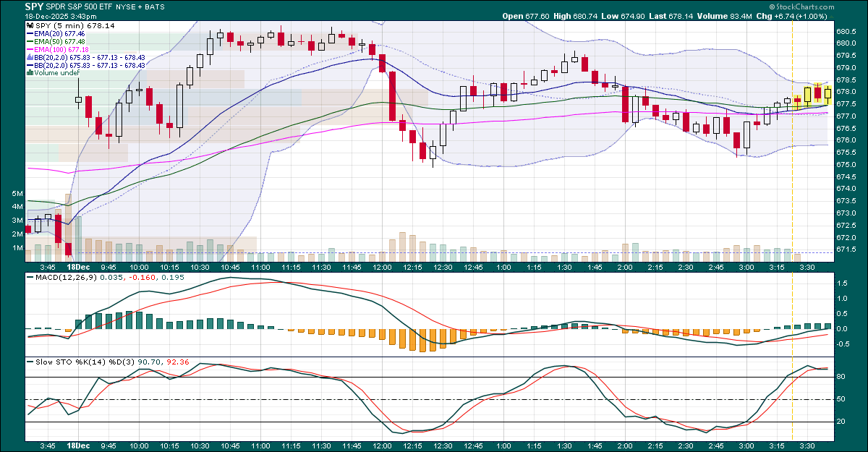Click the 5M volume axis label
Image resolution: width=868 pixels, height=452 pixels.
coord(18,195)
